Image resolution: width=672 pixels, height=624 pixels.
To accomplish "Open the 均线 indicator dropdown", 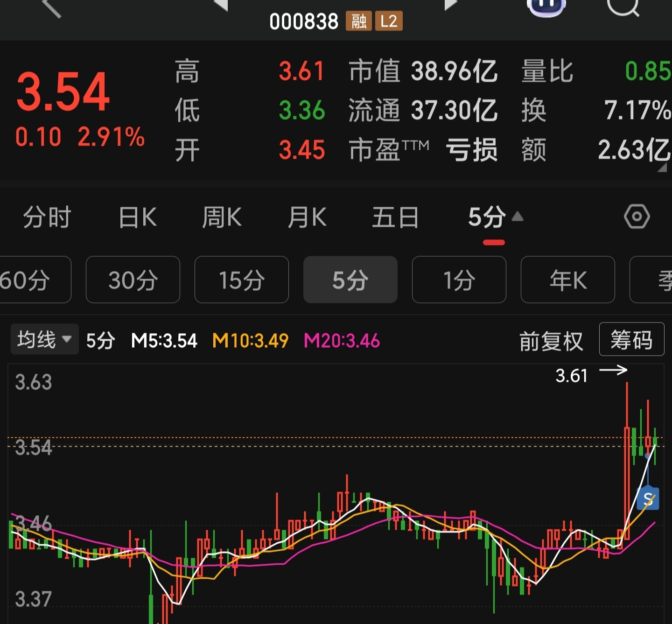I will 44,339.
